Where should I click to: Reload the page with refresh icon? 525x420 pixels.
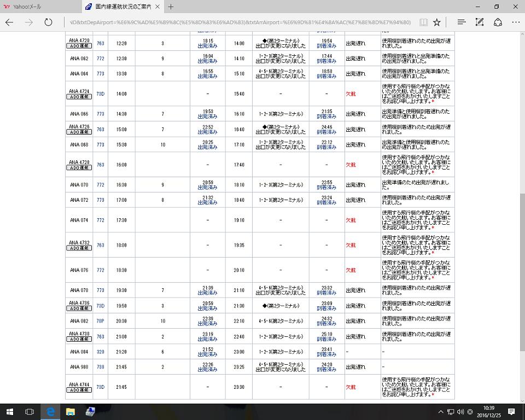coord(49,22)
